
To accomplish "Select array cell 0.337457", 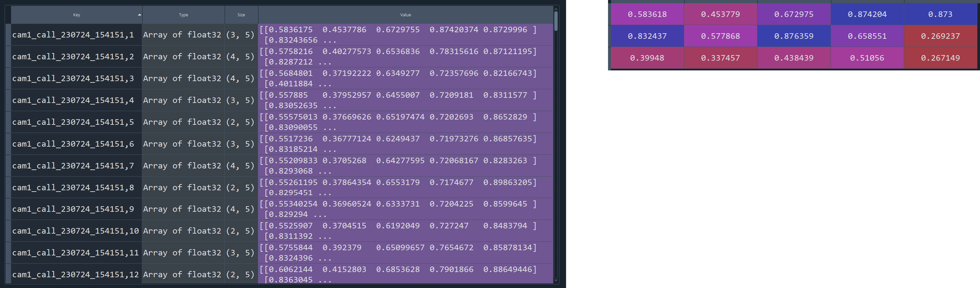I will [720, 58].
